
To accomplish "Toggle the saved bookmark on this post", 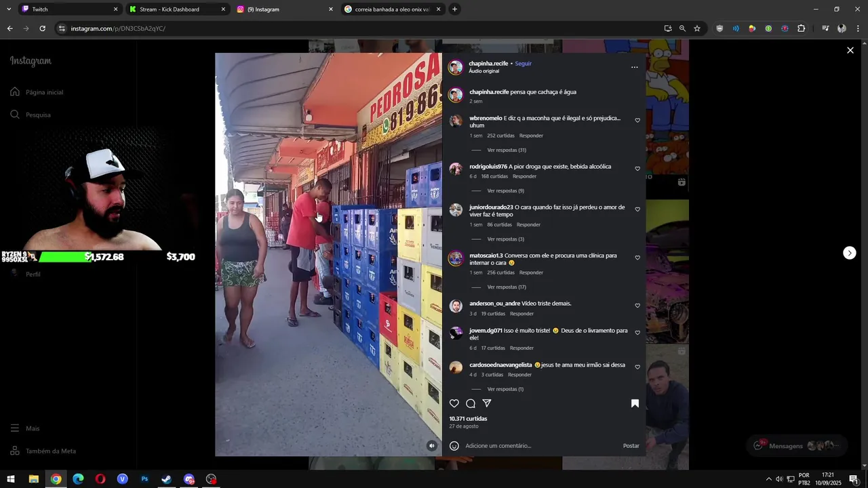I will [x=635, y=403].
